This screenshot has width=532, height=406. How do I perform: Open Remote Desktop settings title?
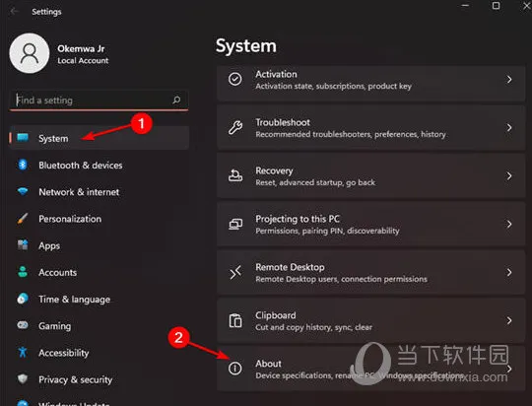click(290, 267)
